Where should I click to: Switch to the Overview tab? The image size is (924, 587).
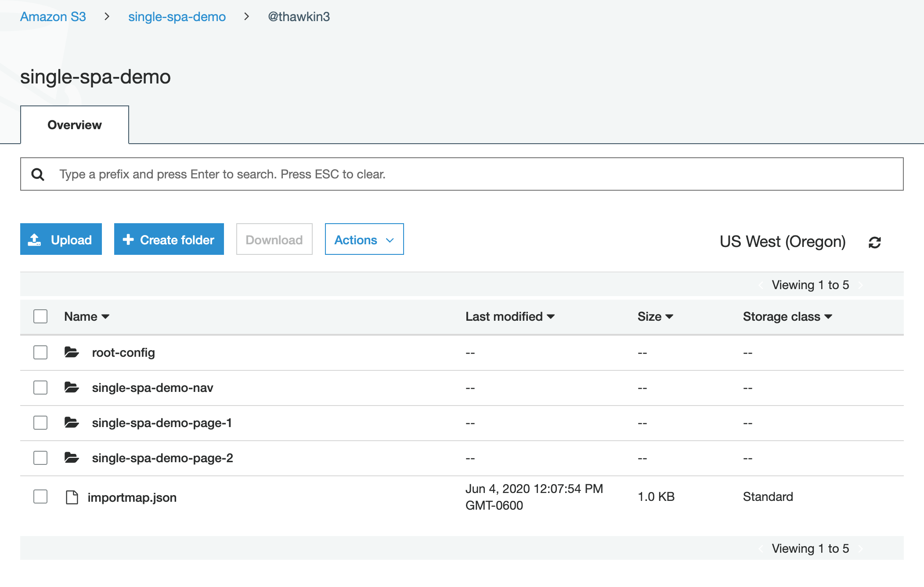[75, 125]
